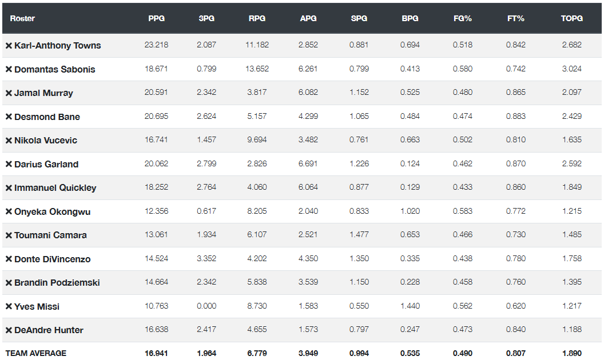Click the FG% column header
This screenshot has height=364, width=604.
[x=462, y=18]
